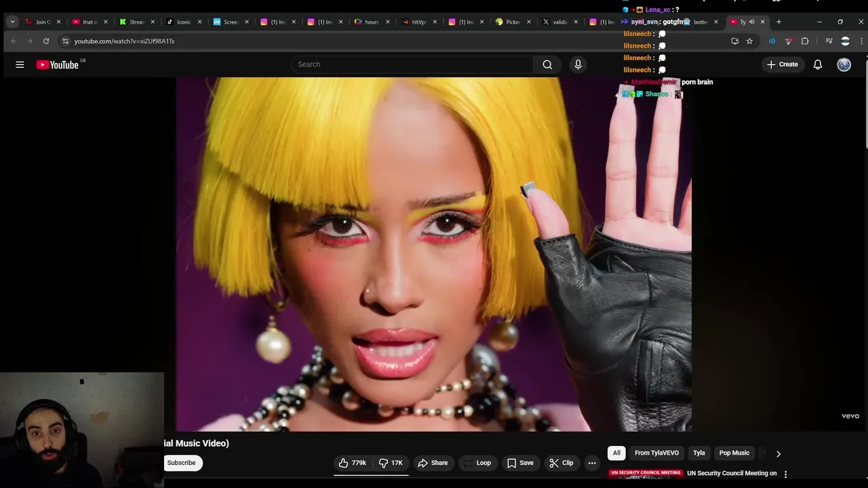The height and width of the screenshot is (488, 868).
Task: Go forward in browser history
Action: pos(29,41)
